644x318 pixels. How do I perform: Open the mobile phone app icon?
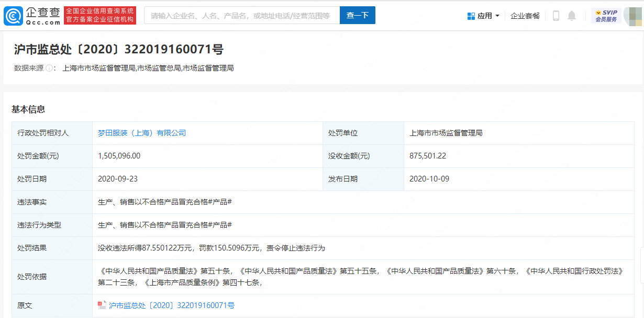point(556,16)
